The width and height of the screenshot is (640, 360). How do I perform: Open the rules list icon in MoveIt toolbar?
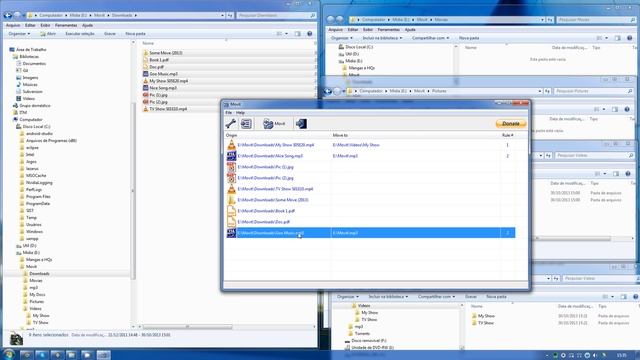click(246, 123)
